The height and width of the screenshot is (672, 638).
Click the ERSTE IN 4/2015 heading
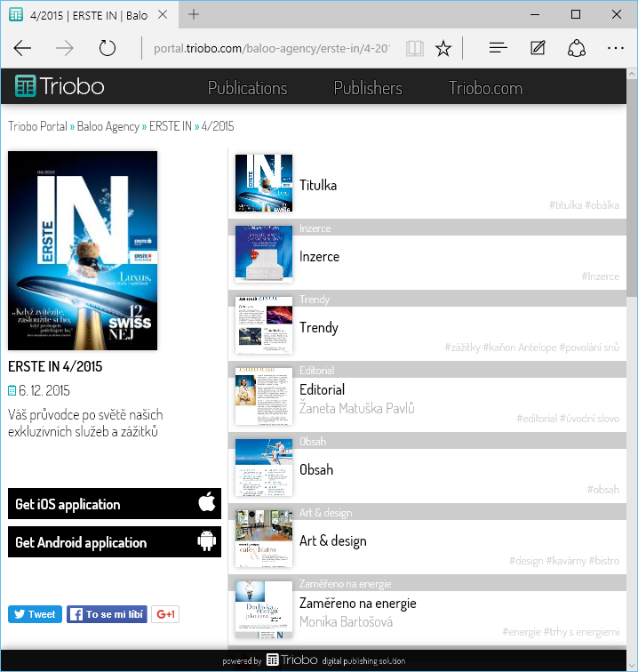point(55,366)
